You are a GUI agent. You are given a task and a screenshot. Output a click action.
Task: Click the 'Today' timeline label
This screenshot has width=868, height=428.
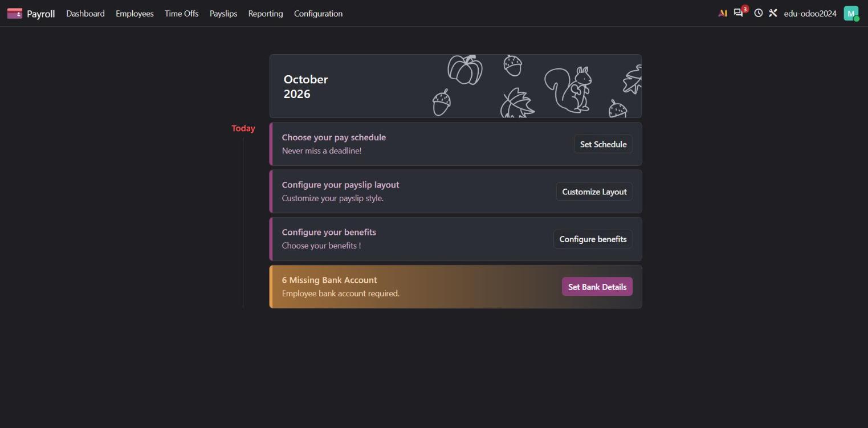pyautogui.click(x=243, y=128)
